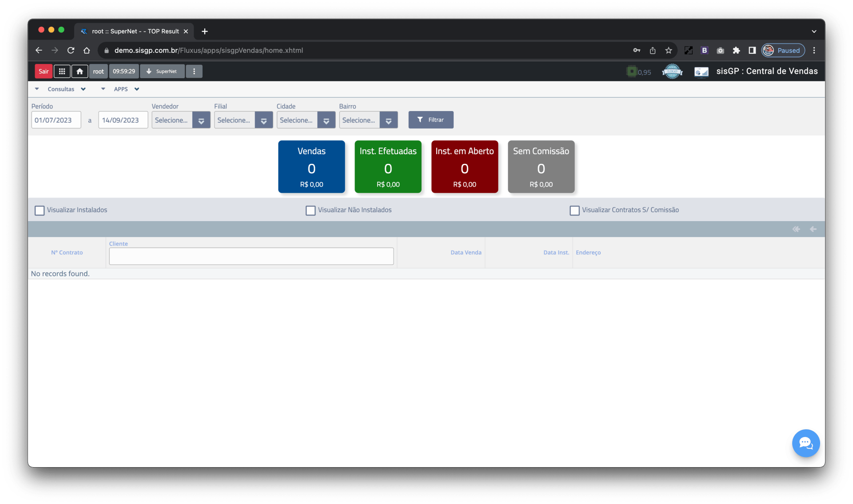
Task: Expand the Vendedor dropdown
Action: click(201, 120)
